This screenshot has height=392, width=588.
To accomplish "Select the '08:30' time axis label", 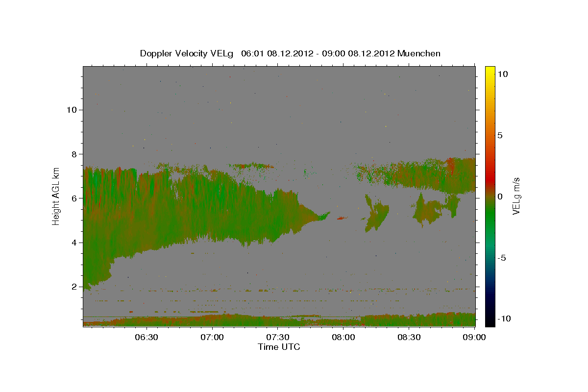I will (x=409, y=337).
